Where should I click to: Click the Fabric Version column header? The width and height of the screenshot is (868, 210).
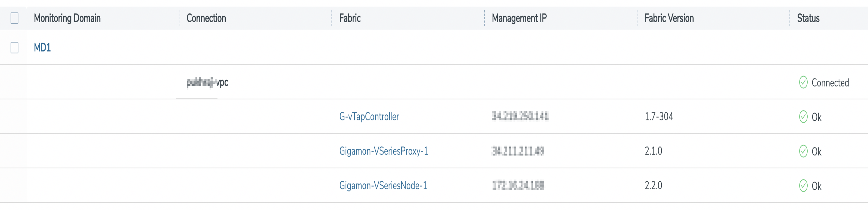[669, 18]
